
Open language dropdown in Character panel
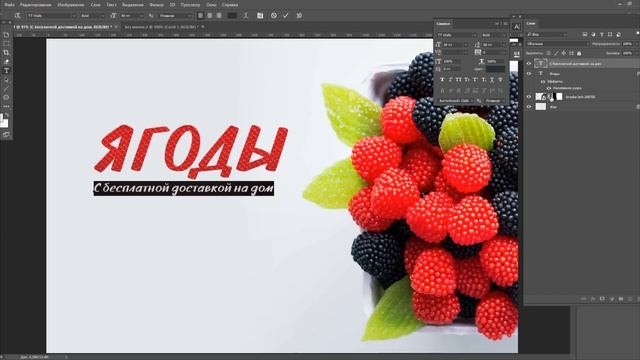pyautogui.click(x=455, y=100)
